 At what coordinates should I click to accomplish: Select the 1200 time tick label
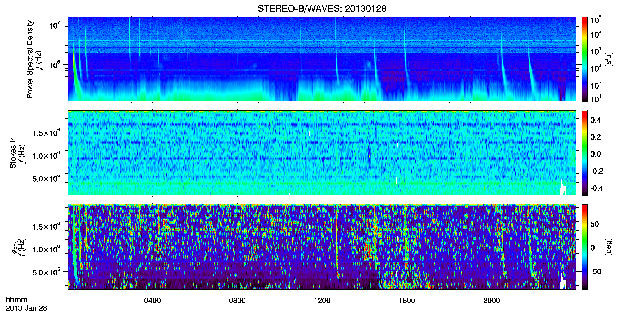(322, 301)
